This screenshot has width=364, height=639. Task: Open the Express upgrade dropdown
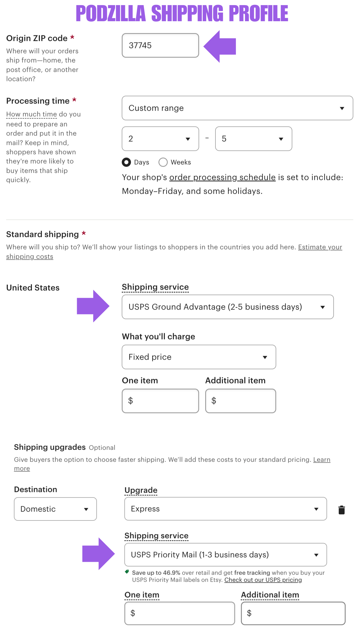(x=225, y=509)
